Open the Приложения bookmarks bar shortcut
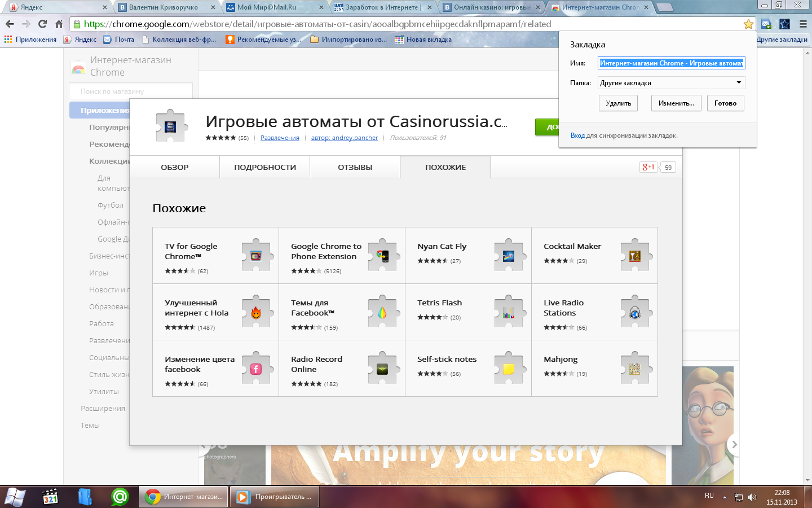The image size is (812, 508). (30, 40)
